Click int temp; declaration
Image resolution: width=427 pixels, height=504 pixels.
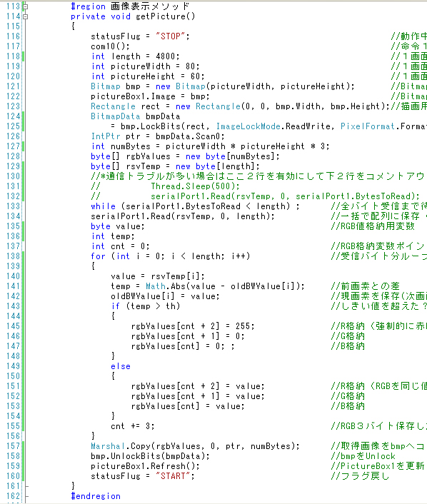point(113,236)
